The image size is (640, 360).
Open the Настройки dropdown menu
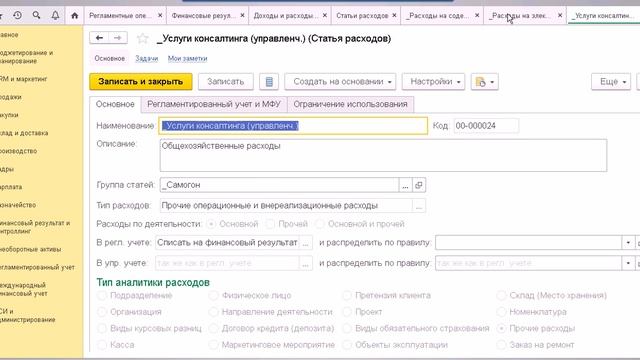pos(433,82)
